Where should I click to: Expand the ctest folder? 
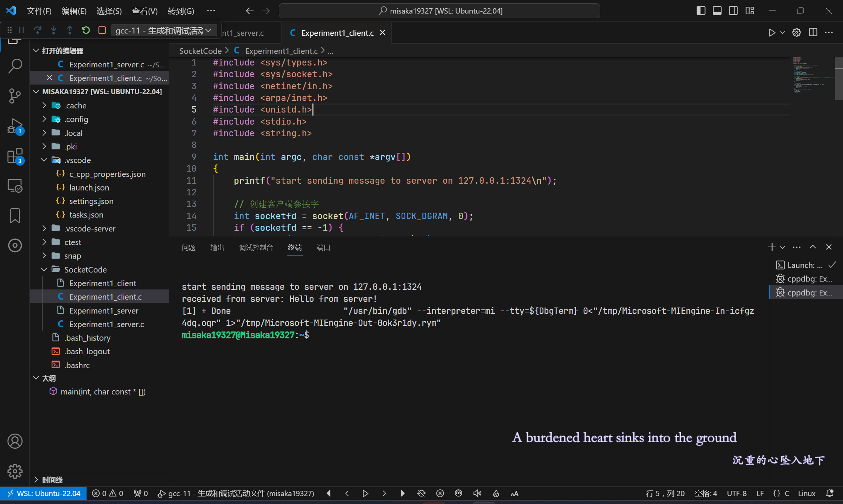pos(99,242)
